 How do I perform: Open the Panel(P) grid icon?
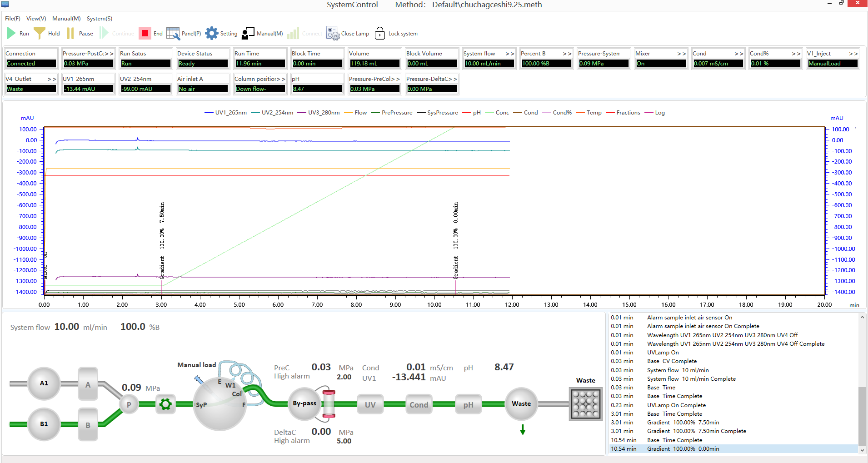click(173, 33)
